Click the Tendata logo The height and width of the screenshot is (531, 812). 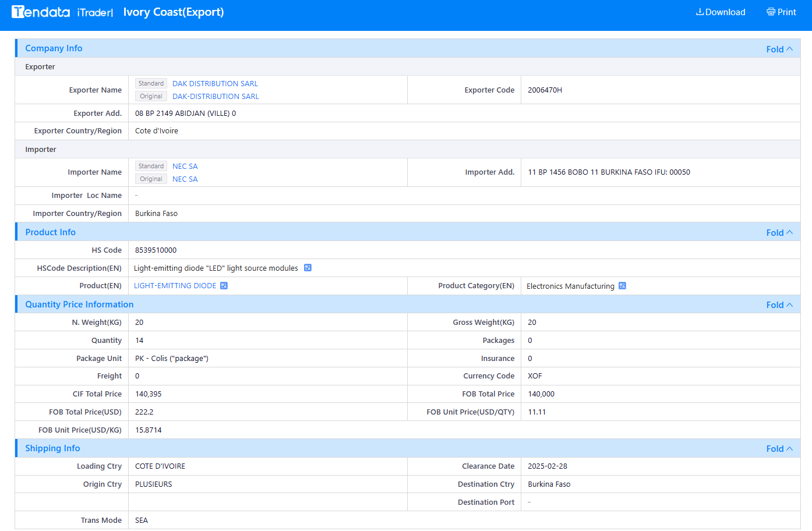(x=41, y=12)
